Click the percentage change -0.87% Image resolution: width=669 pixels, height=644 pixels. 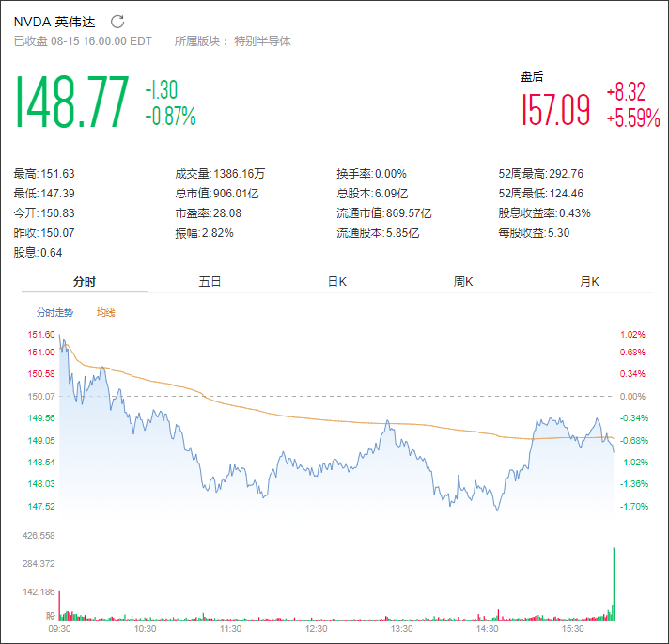pos(171,116)
